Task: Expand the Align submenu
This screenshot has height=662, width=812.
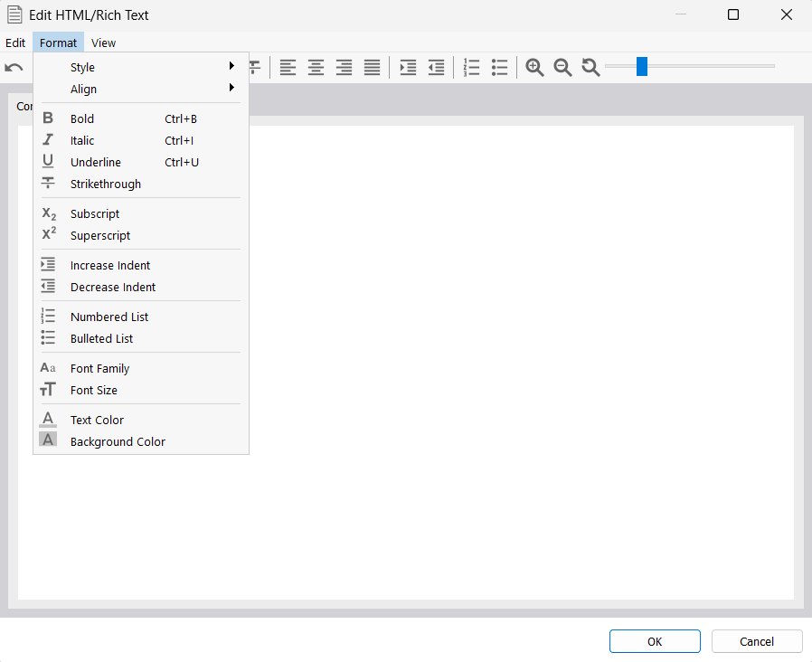Action: pos(82,89)
